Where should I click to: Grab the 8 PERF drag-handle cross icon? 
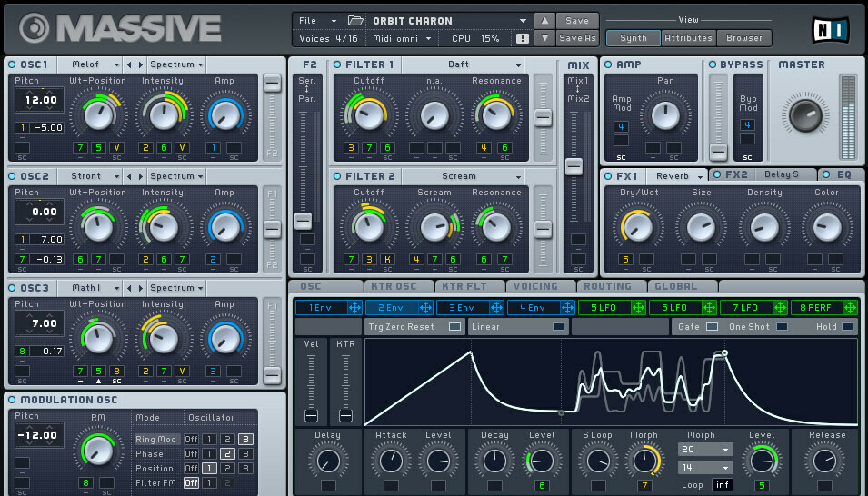[x=851, y=307]
